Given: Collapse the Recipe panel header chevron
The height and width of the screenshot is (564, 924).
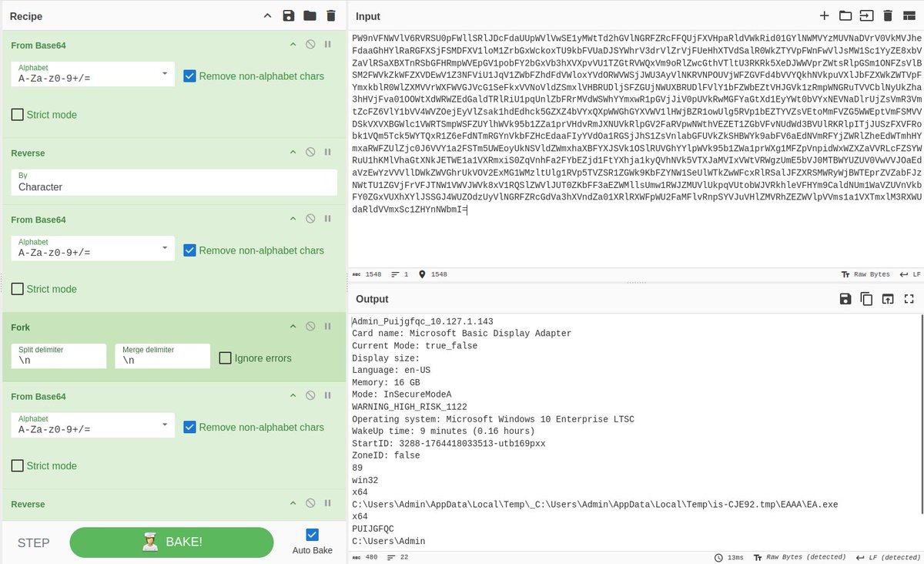Looking at the screenshot, I should point(267,15).
